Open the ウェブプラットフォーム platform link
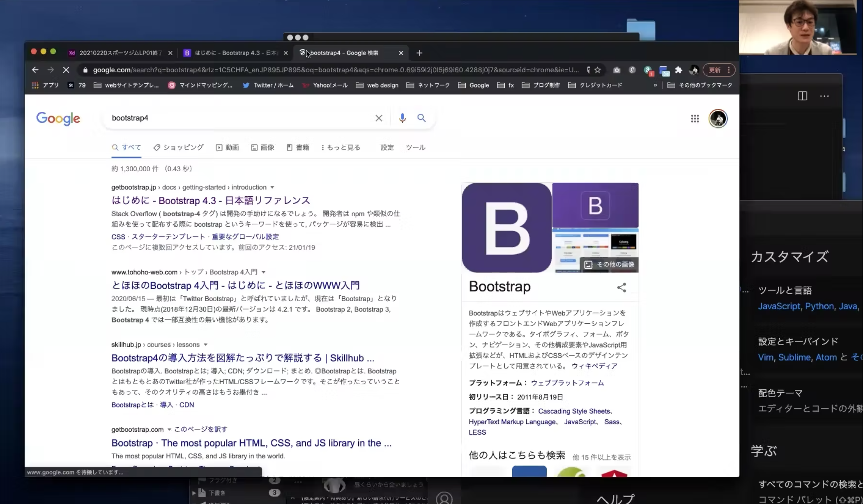Viewport: 863px width, 504px height. (567, 383)
